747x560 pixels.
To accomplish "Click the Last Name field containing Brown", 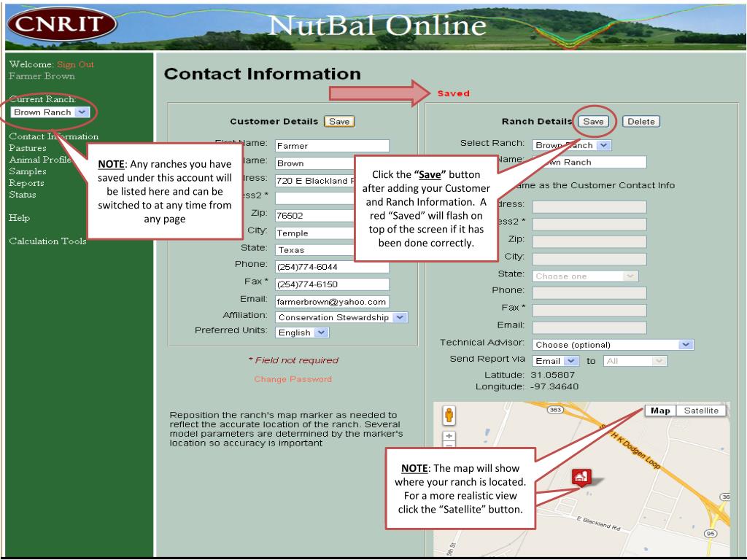I will pos(314,163).
